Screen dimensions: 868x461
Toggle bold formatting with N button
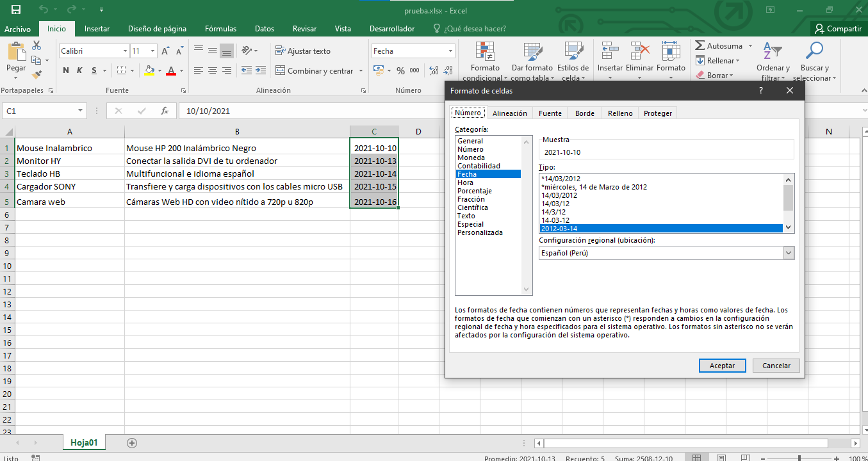pyautogui.click(x=66, y=70)
